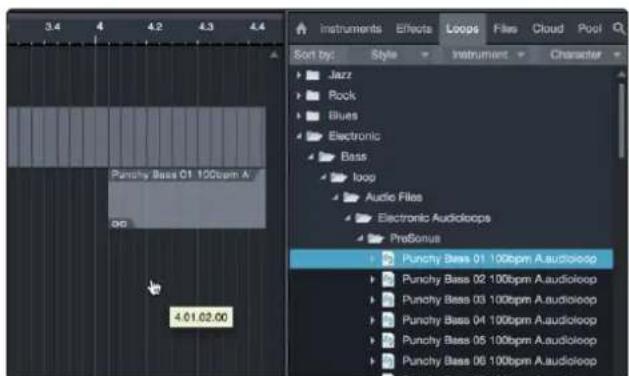This screenshot has height=376, width=629.
Task: Click the Punchy Bass 02 audioloop file icon
Action: pos(388,279)
